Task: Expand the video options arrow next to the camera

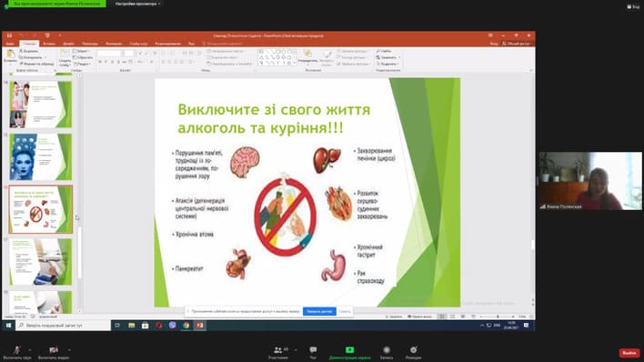Action: [x=69, y=349]
